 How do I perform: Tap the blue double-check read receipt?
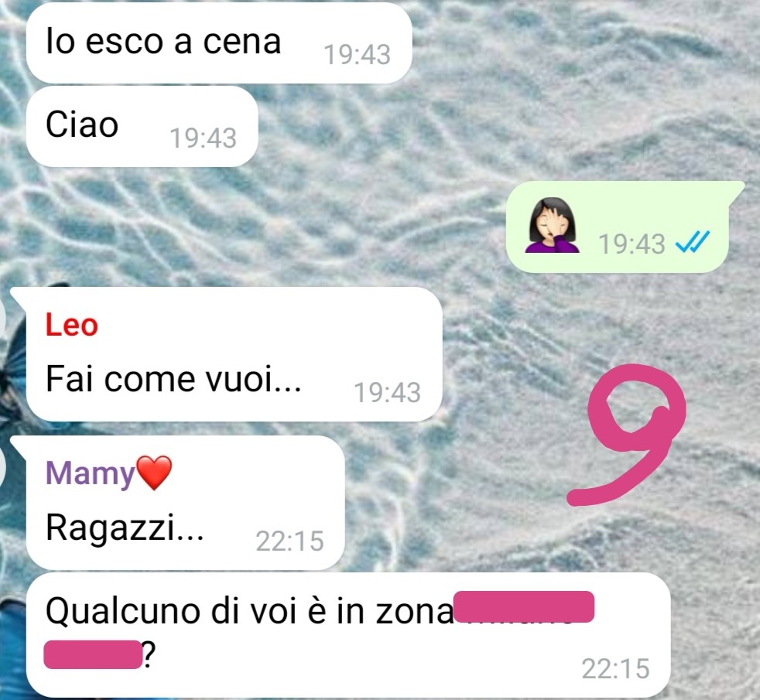[693, 242]
